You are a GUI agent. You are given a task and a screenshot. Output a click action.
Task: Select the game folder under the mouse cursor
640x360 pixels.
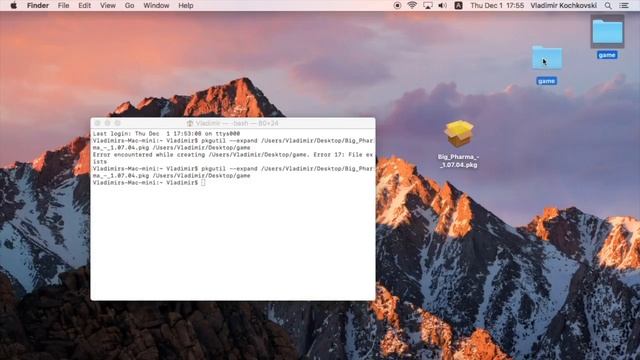547,58
